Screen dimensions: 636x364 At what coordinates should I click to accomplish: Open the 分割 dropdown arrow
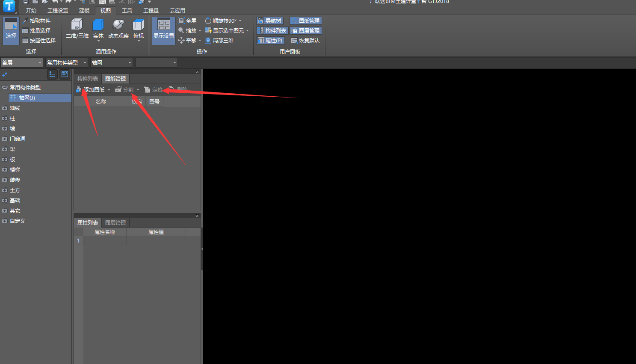coord(138,90)
